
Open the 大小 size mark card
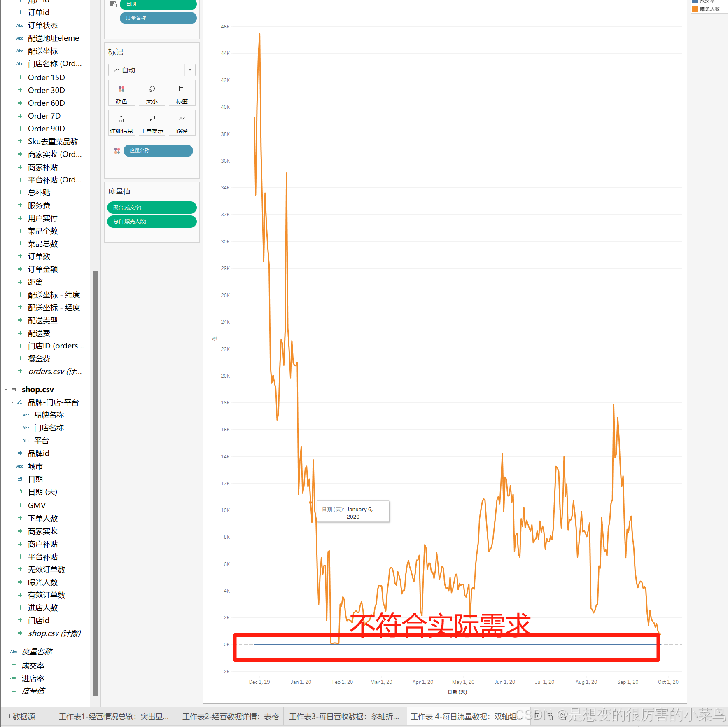(x=152, y=94)
